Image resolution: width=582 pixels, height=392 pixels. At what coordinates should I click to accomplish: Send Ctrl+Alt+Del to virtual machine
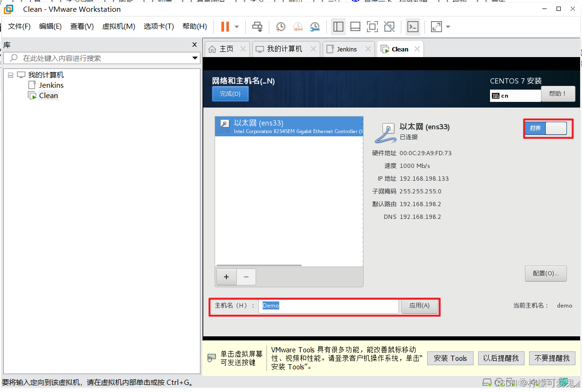pos(257,26)
